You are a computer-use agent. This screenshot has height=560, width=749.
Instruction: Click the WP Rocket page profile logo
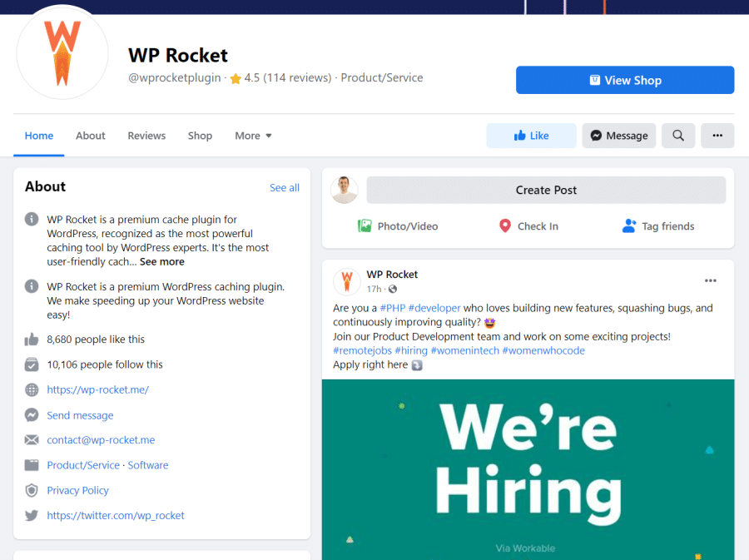click(x=62, y=52)
